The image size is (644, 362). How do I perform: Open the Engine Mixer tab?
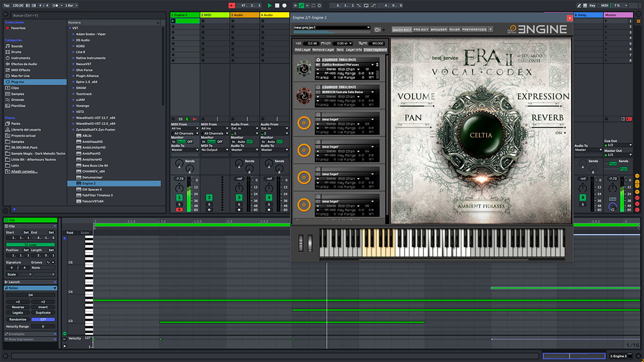click(454, 29)
